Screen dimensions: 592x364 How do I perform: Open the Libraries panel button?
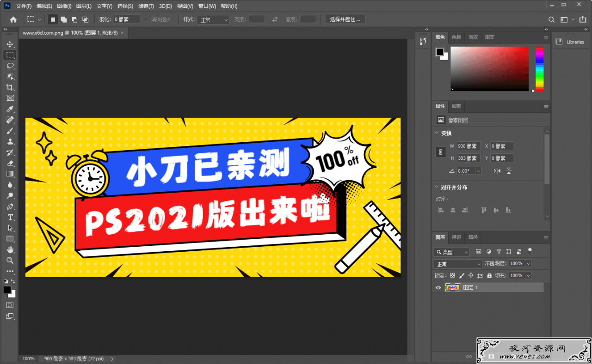571,42
